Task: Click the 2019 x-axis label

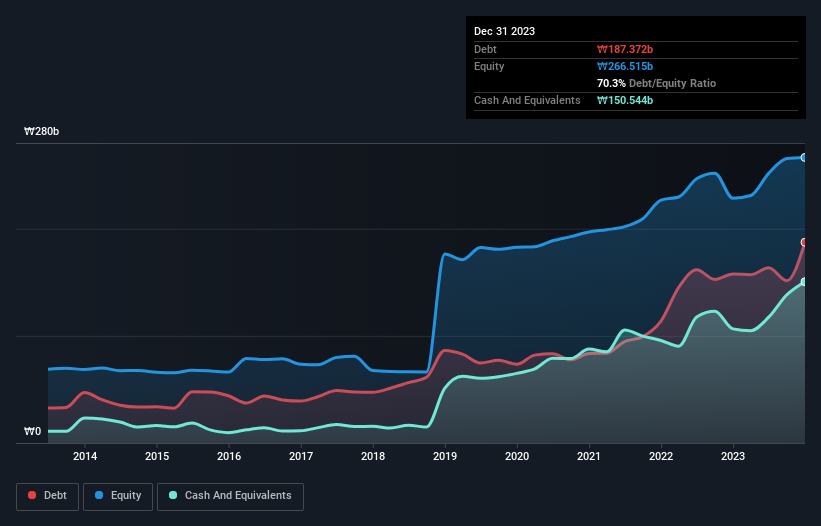Action: [x=445, y=456]
